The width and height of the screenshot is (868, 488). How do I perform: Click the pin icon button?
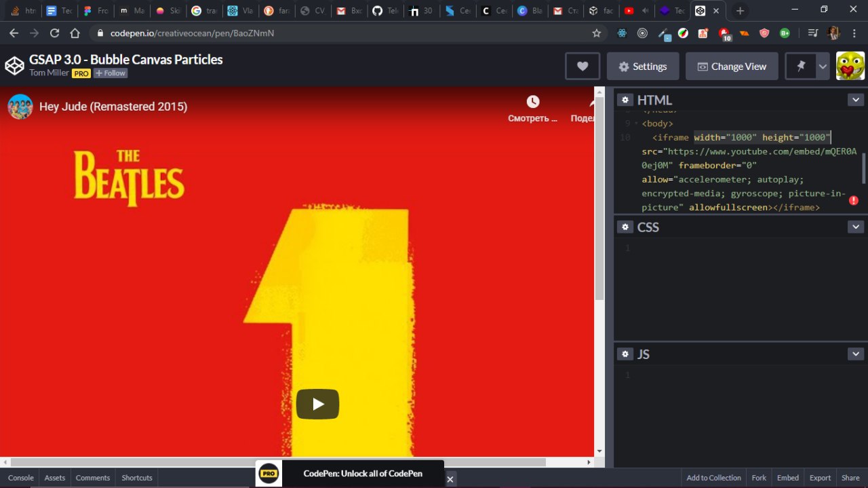coord(801,67)
